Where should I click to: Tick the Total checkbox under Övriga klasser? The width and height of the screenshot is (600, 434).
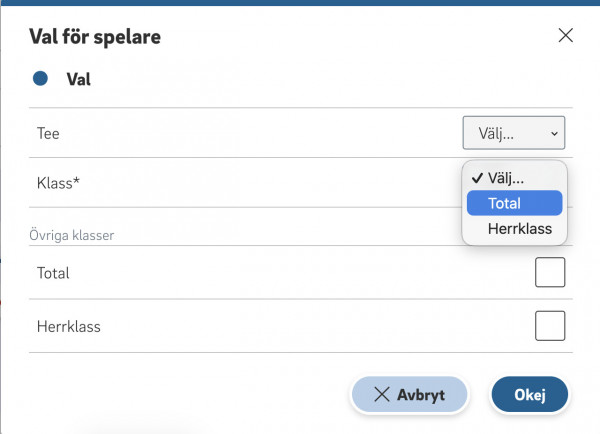click(x=550, y=272)
